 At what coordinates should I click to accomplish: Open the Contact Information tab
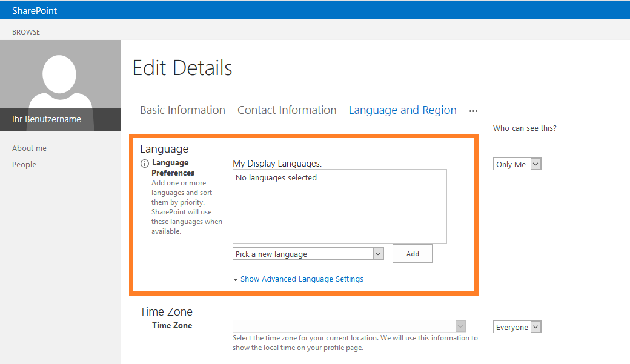tap(287, 110)
